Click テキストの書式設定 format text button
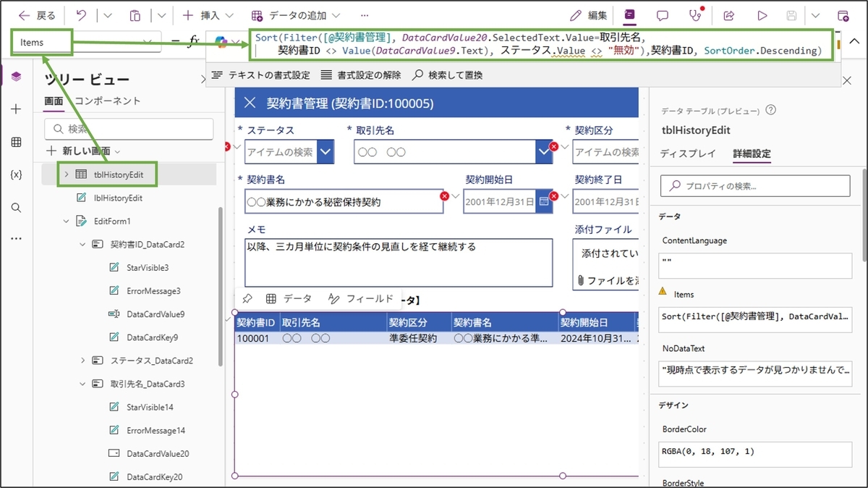 tap(260, 75)
